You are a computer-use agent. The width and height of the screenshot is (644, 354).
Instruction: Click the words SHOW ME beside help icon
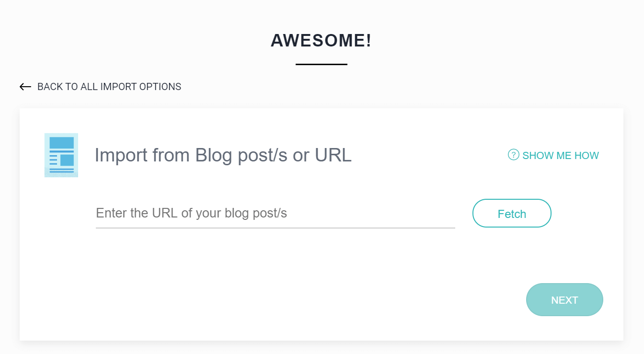[x=547, y=155]
